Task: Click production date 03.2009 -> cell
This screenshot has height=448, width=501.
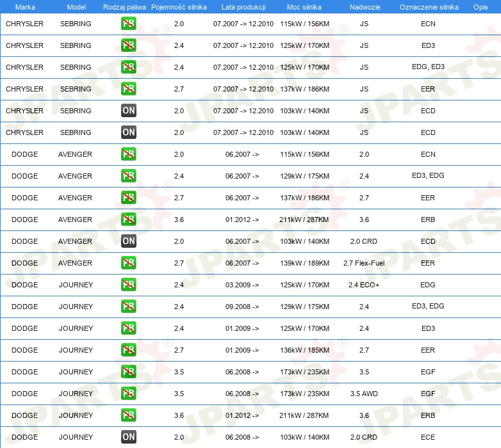Action: pyautogui.click(x=242, y=285)
